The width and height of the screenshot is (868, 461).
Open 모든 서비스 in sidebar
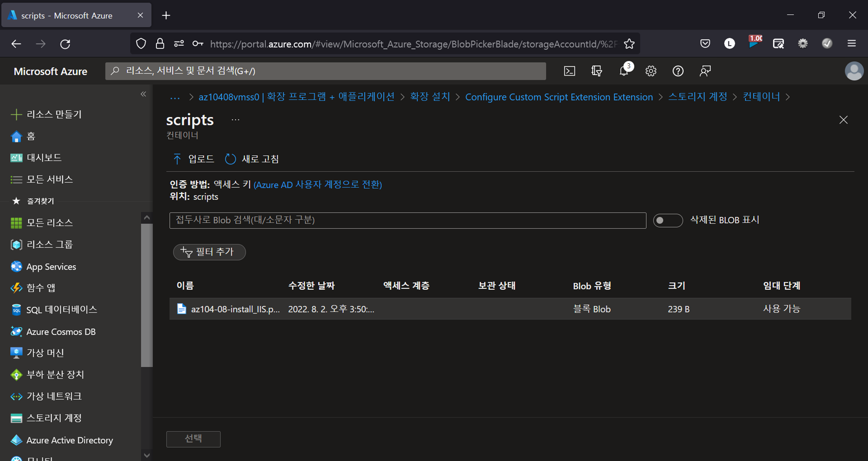coord(42,179)
